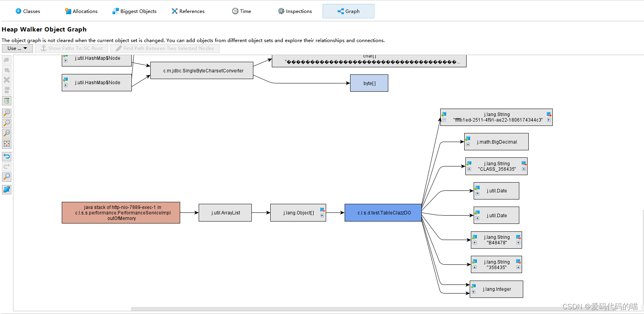This screenshot has height=314, width=644.
Task: Expand outgoing references of "ffffb1ed" String node
Action: (549, 120)
